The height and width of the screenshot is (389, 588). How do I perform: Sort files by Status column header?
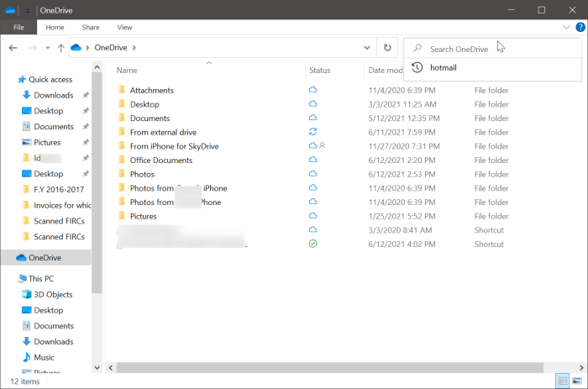[320, 70]
